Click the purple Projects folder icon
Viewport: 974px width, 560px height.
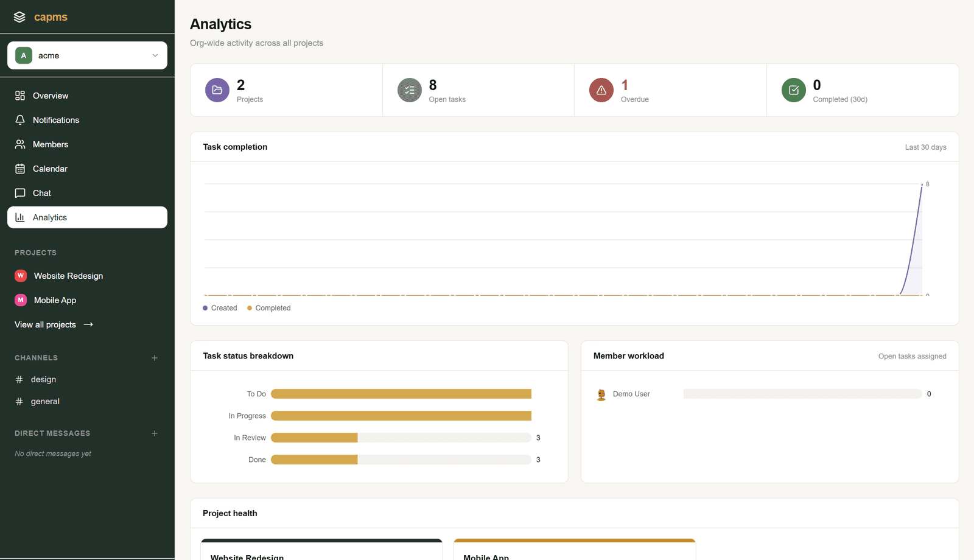pyautogui.click(x=217, y=90)
